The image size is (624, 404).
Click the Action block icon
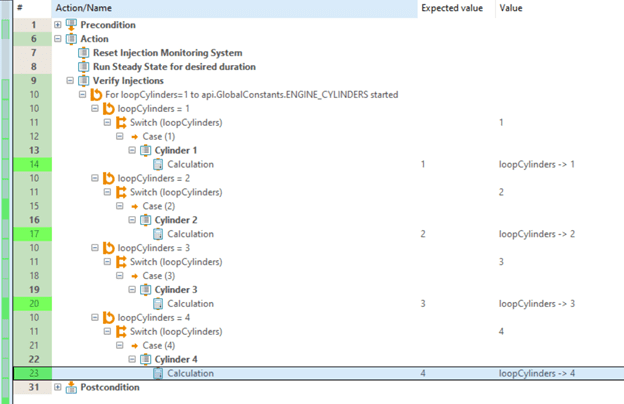pos(71,39)
